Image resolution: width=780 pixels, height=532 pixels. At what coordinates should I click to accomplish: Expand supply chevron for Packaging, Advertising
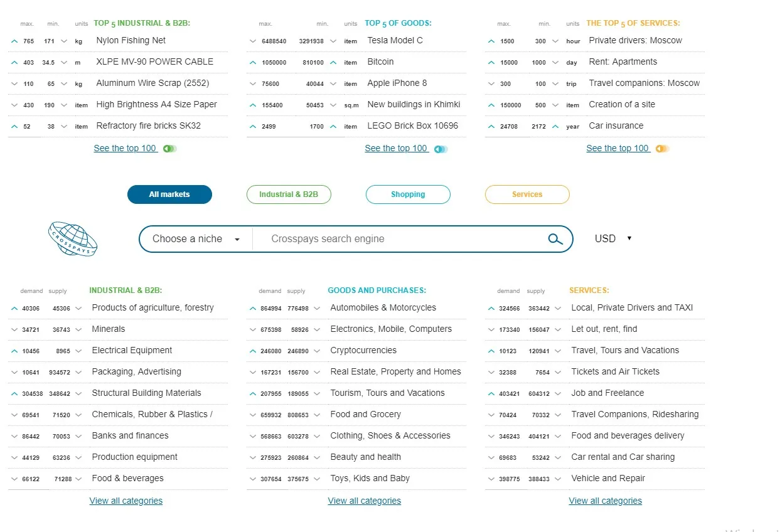(78, 373)
